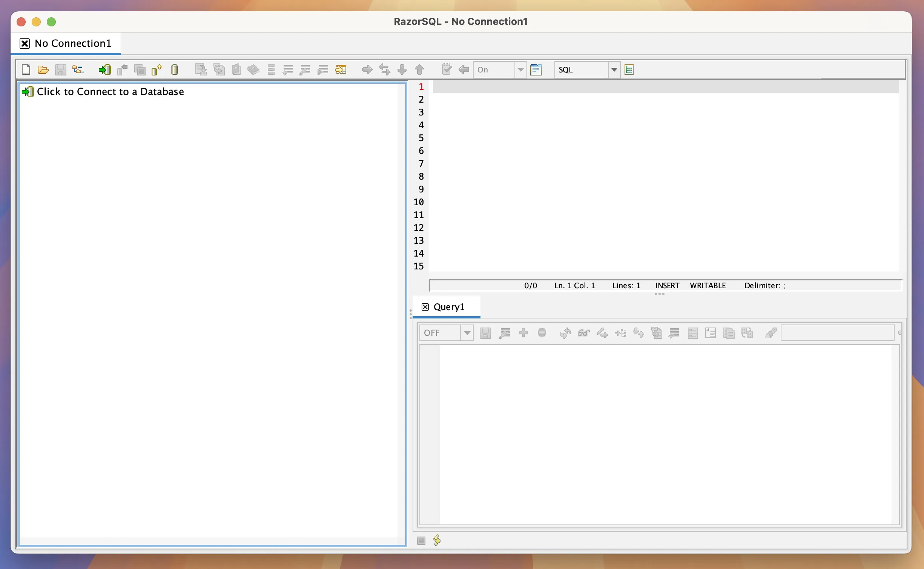Image resolution: width=924 pixels, height=569 pixels.
Task: Close the No Connection1 tab
Action: [x=25, y=43]
